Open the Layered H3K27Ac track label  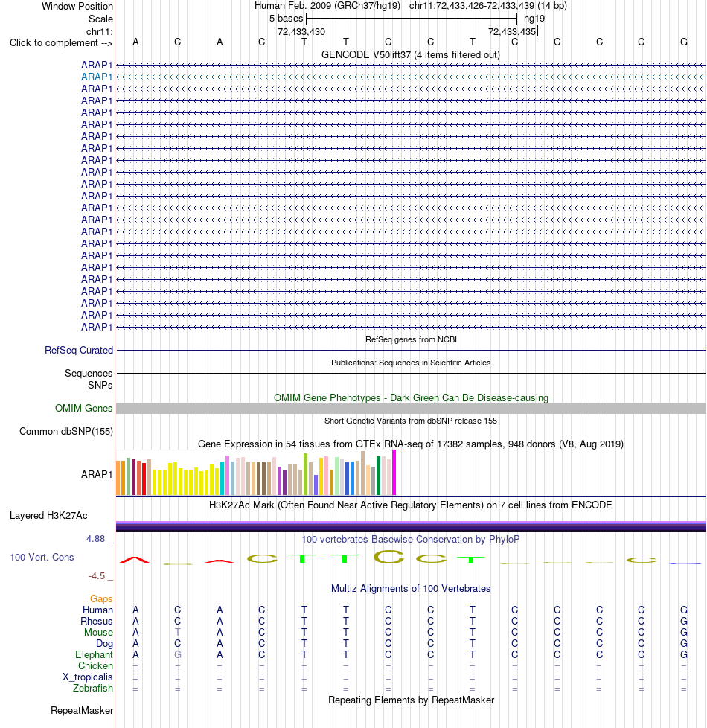(48, 515)
